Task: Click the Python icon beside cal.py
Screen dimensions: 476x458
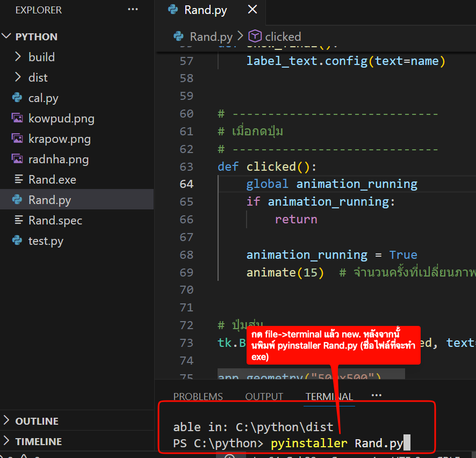Action: [18, 98]
